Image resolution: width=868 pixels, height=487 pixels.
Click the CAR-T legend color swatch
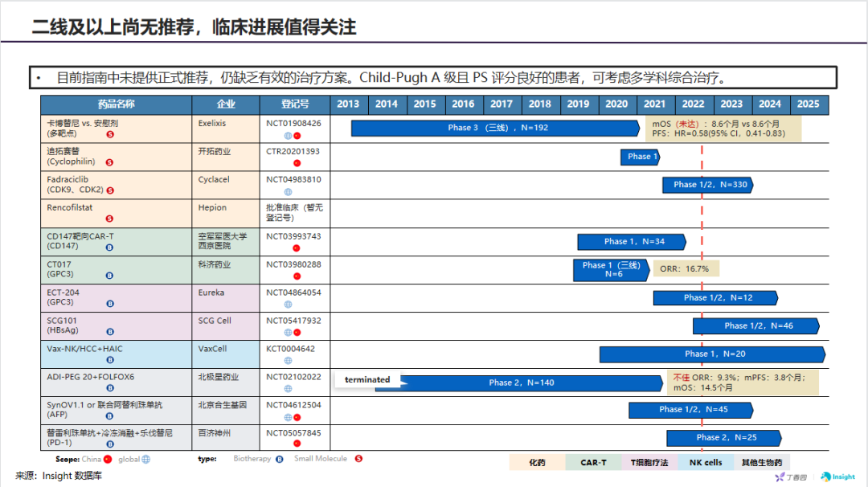[x=593, y=463]
